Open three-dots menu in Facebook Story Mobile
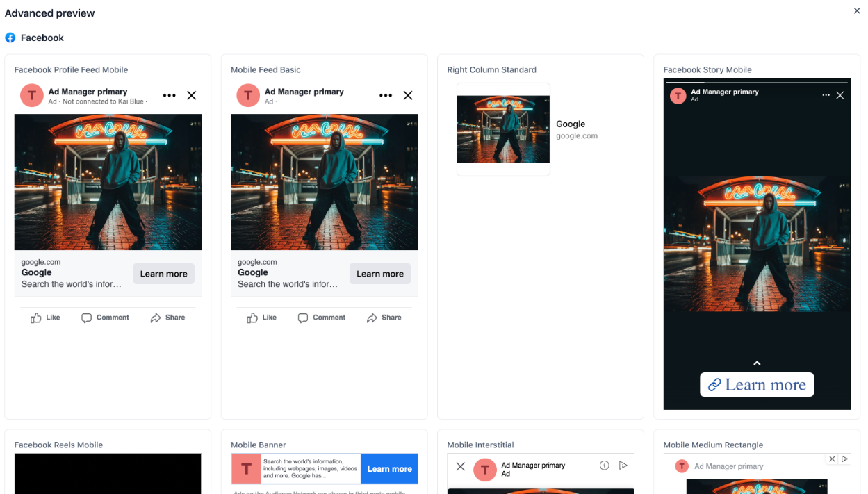The image size is (868, 494). pyautogui.click(x=826, y=95)
